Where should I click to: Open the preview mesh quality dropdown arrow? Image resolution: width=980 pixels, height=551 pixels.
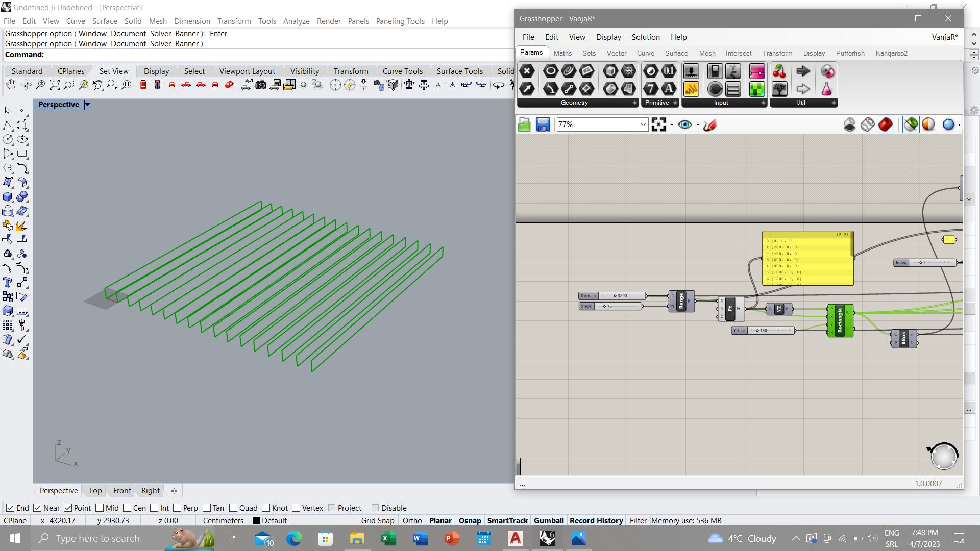pos(959,125)
